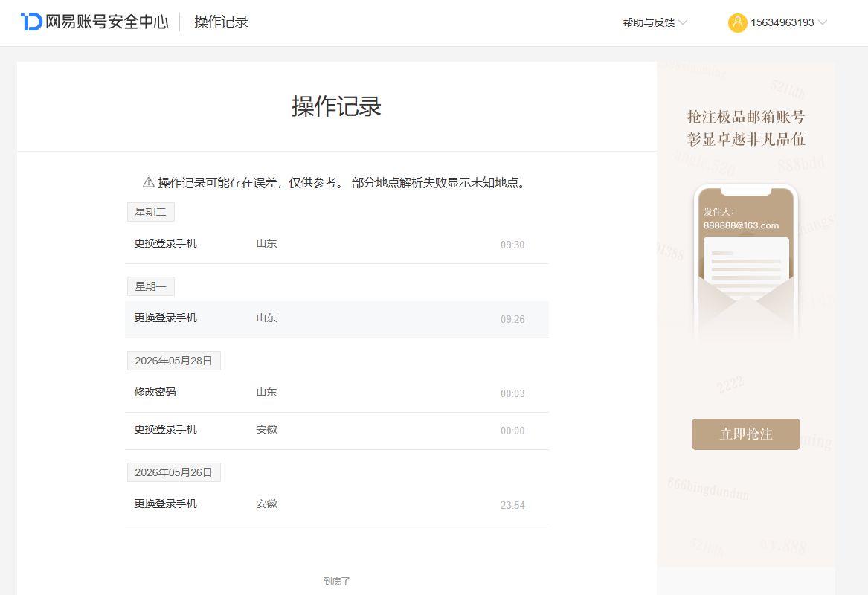Click 安徽 in the 23:54 row
This screenshot has height=595, width=868.
[x=266, y=504]
